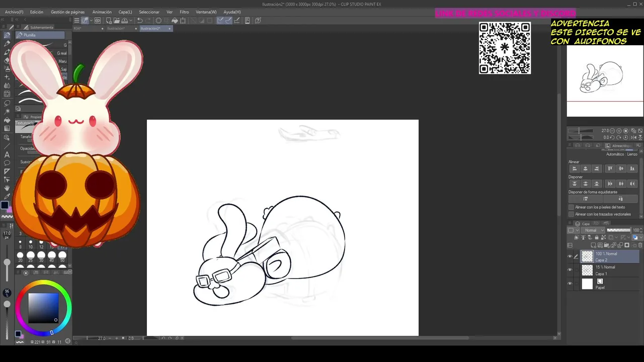Pick a color in the color wheel square

(x=43, y=307)
